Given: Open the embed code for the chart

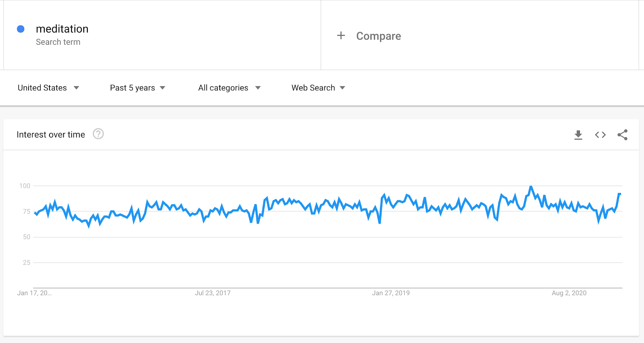Looking at the screenshot, I should point(600,135).
